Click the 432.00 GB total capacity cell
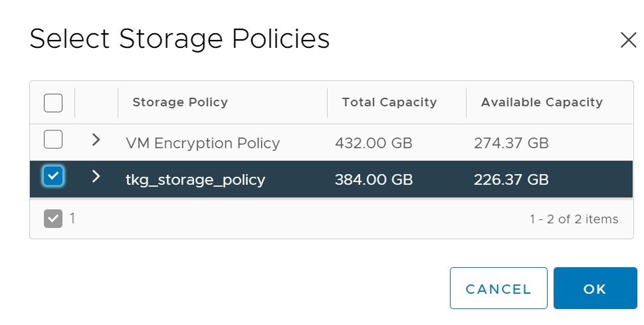Viewport: 644px width, 325px height. point(374,143)
